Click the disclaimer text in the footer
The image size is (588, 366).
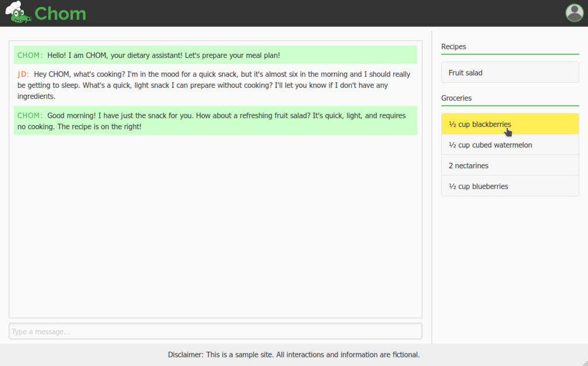(x=293, y=355)
